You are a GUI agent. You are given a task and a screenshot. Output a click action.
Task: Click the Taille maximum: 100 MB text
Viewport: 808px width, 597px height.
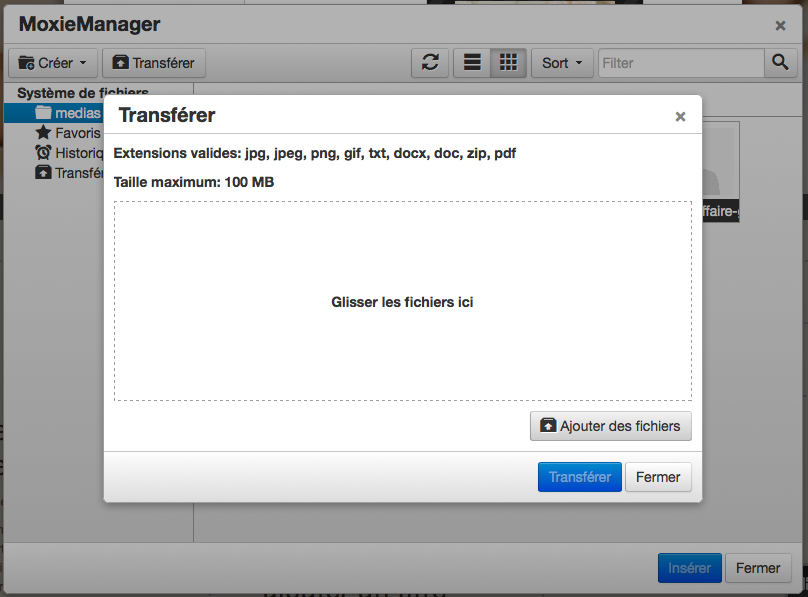pyautogui.click(x=194, y=182)
